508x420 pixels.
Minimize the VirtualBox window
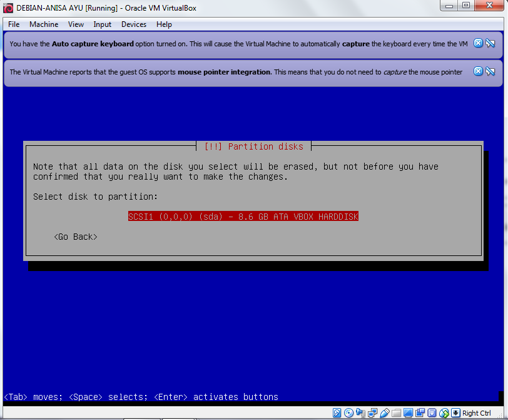(x=449, y=6)
